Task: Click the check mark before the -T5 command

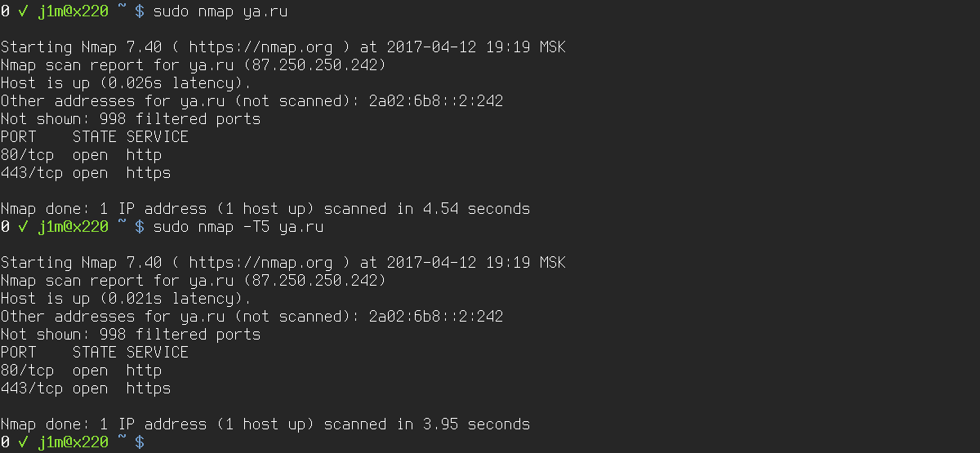Action: tap(23, 227)
